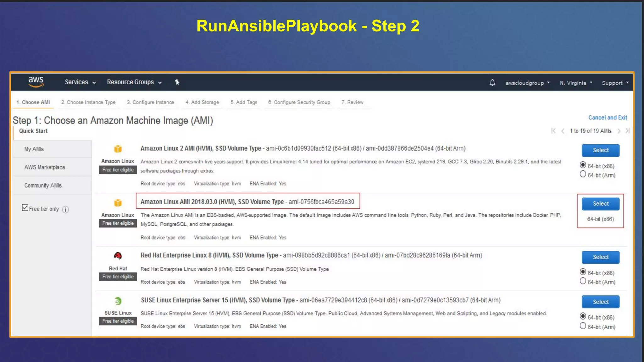Click the '1 to 19 of 19 AMIs' counter
This screenshot has height=362, width=644.
click(x=591, y=131)
